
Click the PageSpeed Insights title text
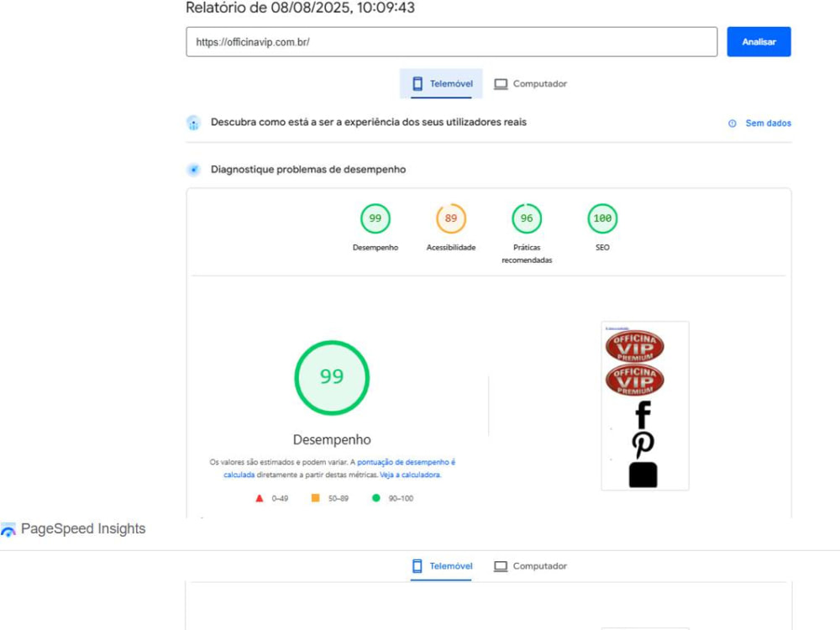(83, 528)
